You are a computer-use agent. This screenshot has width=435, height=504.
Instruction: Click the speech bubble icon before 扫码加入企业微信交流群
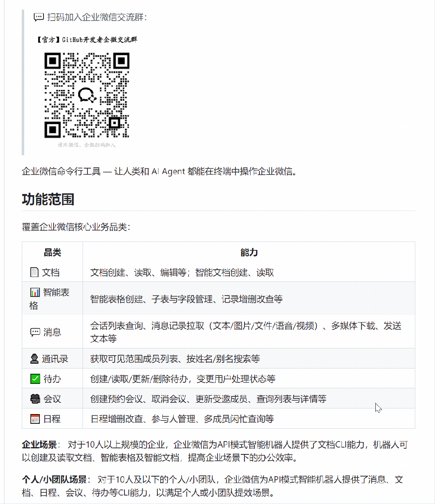point(39,17)
